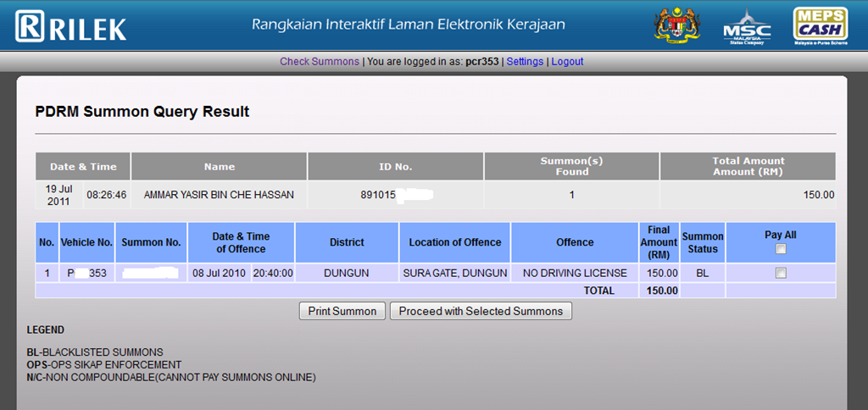Click the query date 19 Jul 2011
The height and width of the screenshot is (410, 868).
tap(58, 195)
